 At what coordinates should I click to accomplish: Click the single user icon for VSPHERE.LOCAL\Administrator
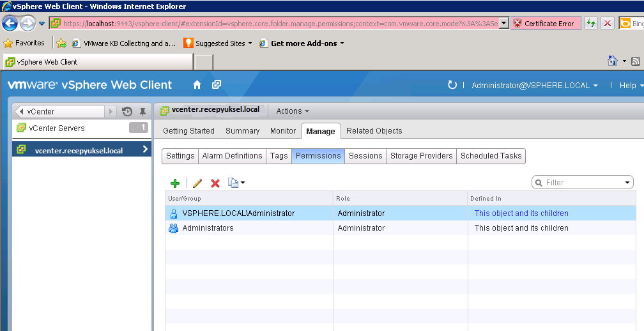(174, 213)
